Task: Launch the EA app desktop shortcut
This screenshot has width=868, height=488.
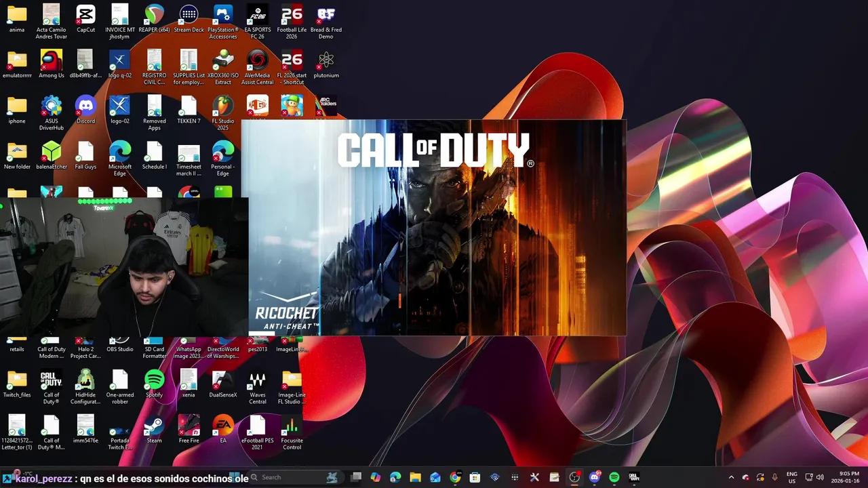Action: 223,429
